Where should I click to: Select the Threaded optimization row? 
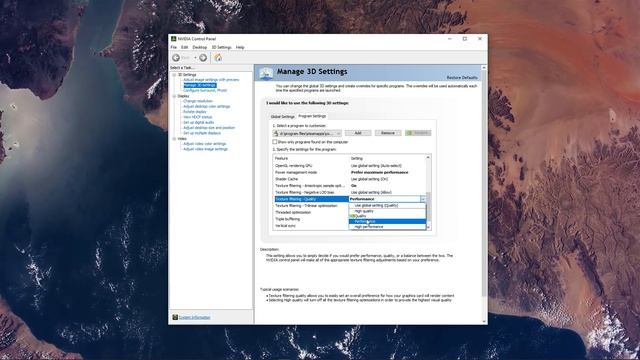tap(311, 212)
